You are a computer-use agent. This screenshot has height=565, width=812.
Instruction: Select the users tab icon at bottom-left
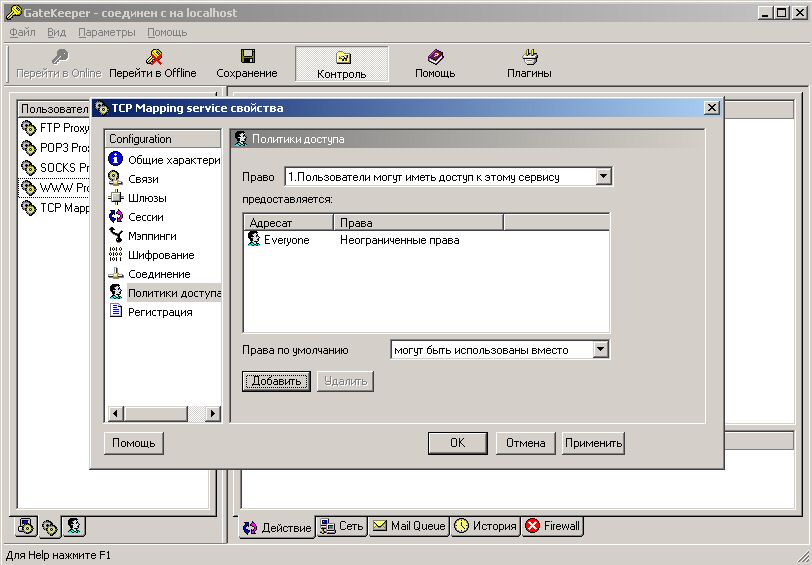click(x=74, y=526)
